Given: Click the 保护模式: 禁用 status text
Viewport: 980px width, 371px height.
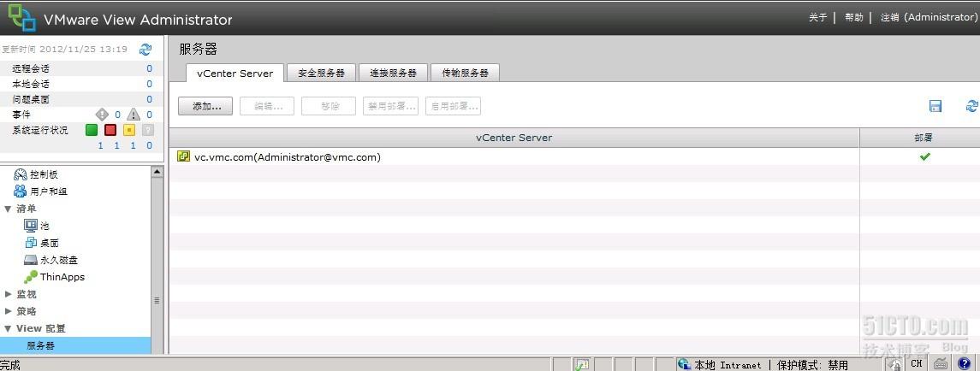Looking at the screenshot, I should coord(812,365).
